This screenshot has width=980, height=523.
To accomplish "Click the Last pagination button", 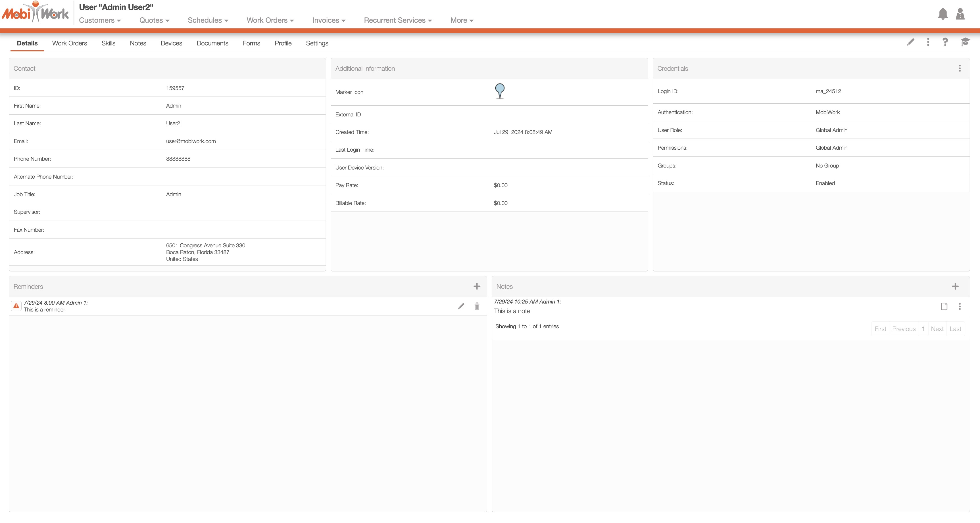I will pyautogui.click(x=955, y=329).
